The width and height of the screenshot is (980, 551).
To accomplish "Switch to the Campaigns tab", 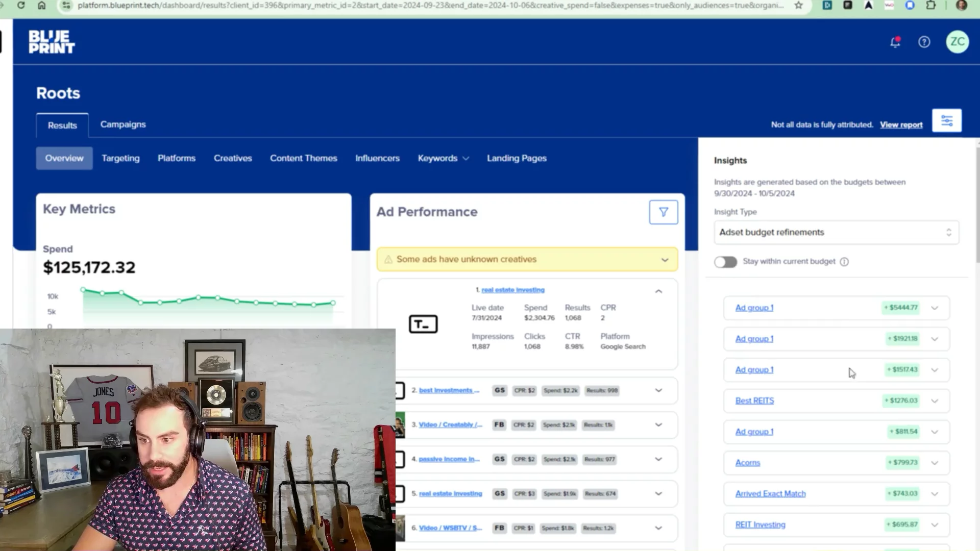I will (x=123, y=124).
